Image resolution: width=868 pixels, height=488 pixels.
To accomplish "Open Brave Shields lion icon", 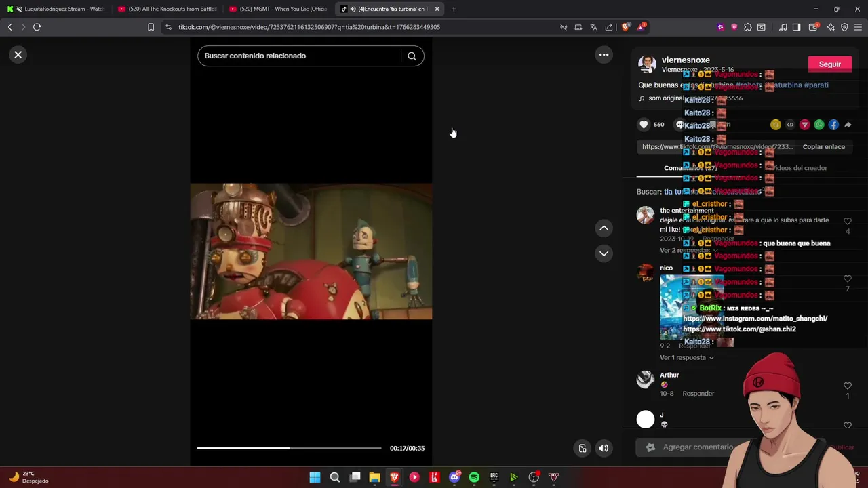I will [x=625, y=27].
